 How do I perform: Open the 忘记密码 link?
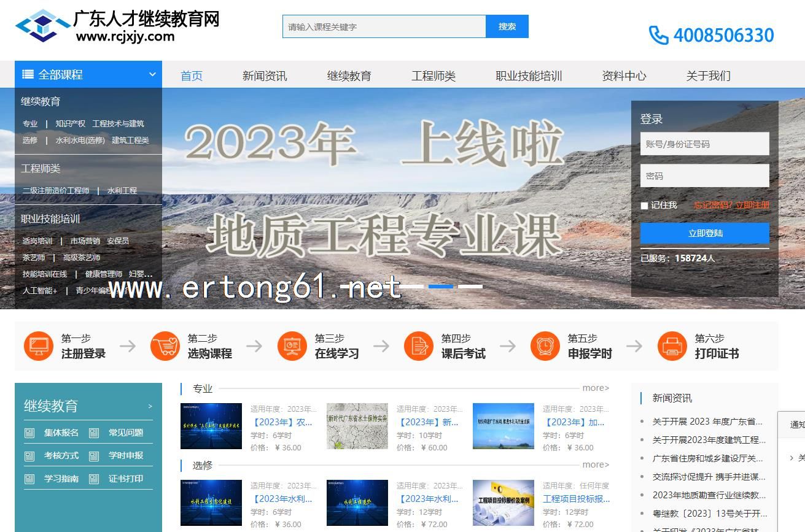712,205
